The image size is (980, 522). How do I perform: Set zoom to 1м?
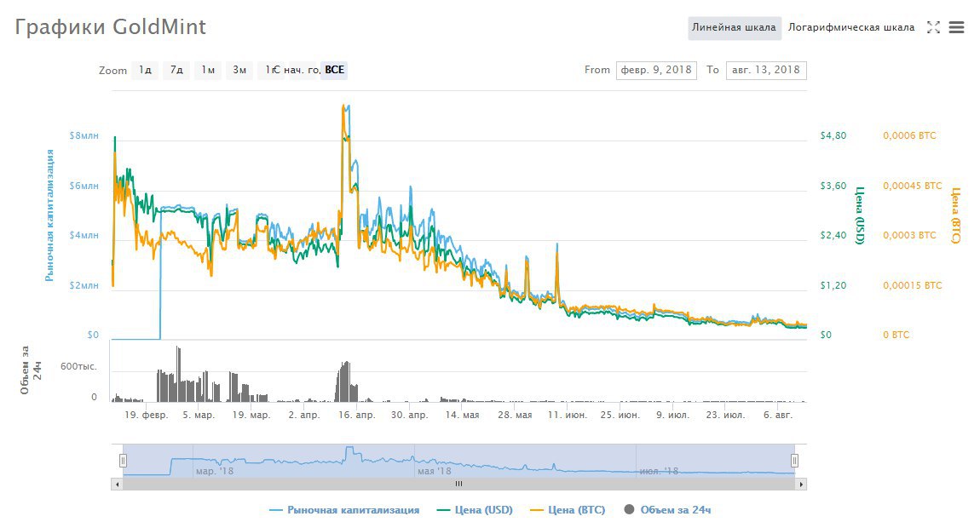pos(208,70)
